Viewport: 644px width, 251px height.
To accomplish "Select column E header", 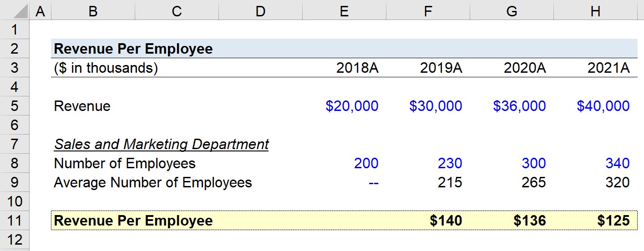I will [344, 10].
